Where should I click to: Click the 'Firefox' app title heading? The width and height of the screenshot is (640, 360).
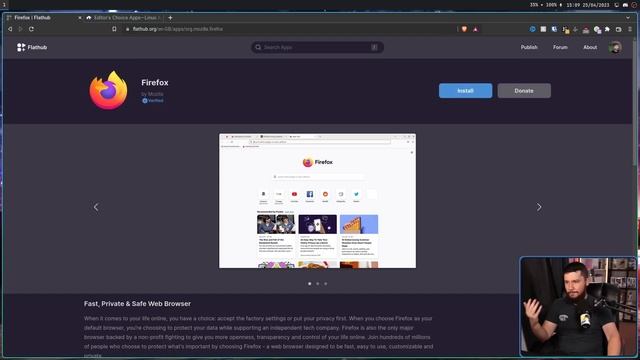[x=155, y=82]
